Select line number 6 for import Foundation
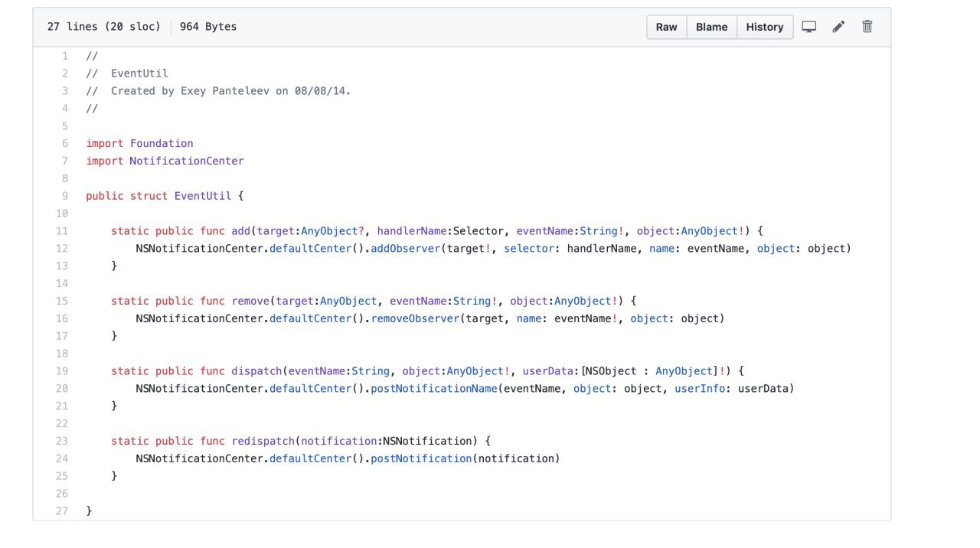980x548 pixels. [x=65, y=143]
